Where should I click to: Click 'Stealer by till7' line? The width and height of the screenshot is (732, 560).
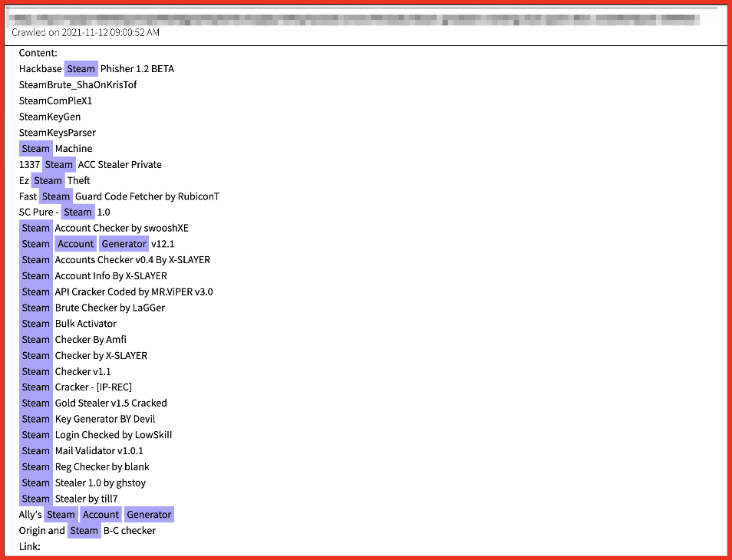pos(87,499)
